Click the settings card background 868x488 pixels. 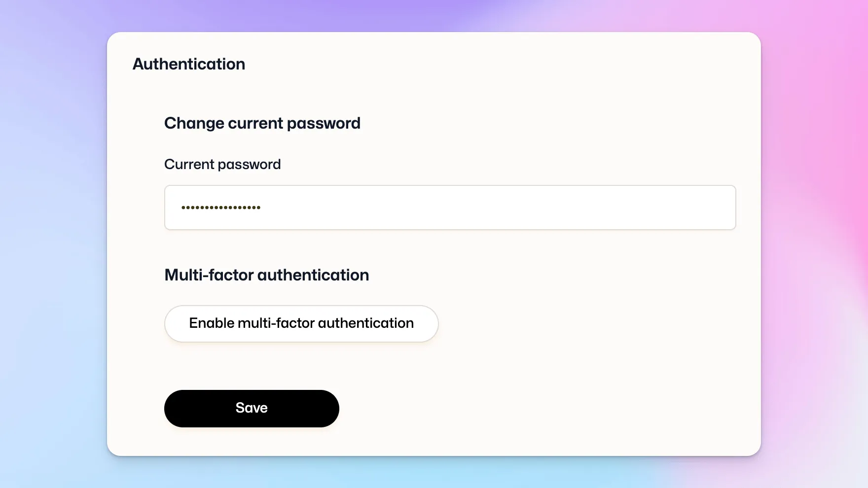592,384
